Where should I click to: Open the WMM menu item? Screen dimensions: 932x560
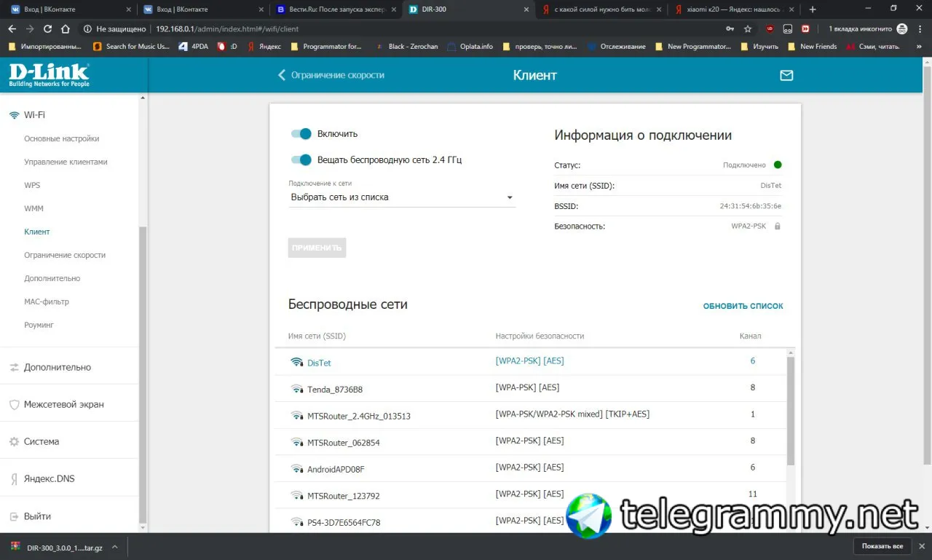(33, 208)
